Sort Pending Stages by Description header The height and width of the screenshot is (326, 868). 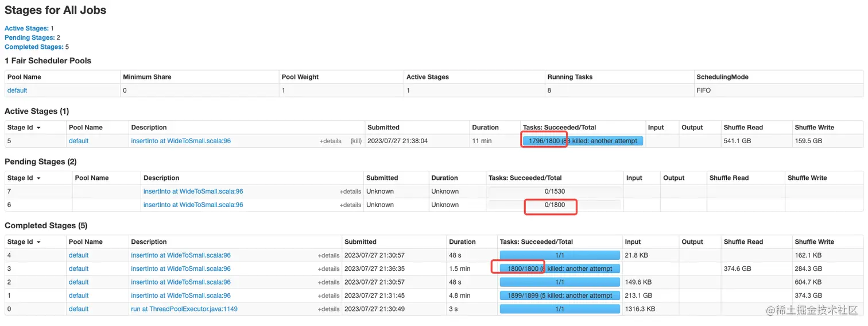tap(161, 178)
